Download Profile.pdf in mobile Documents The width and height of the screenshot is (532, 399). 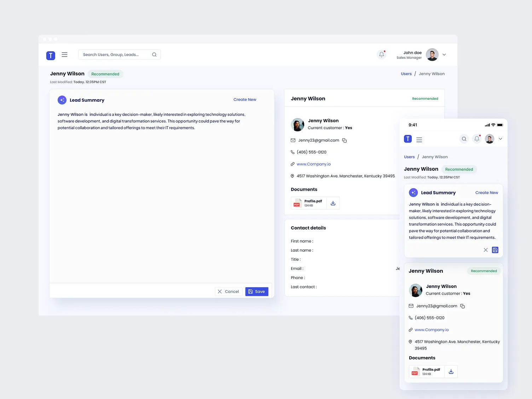pos(451,371)
